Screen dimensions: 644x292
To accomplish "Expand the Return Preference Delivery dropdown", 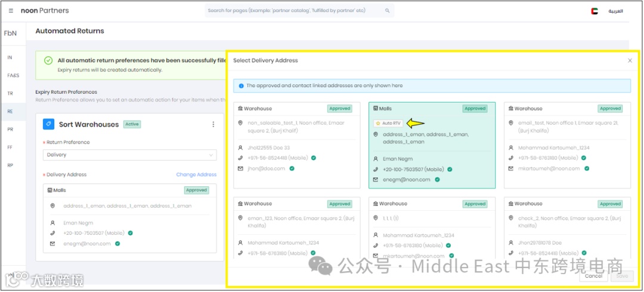I will [x=130, y=155].
